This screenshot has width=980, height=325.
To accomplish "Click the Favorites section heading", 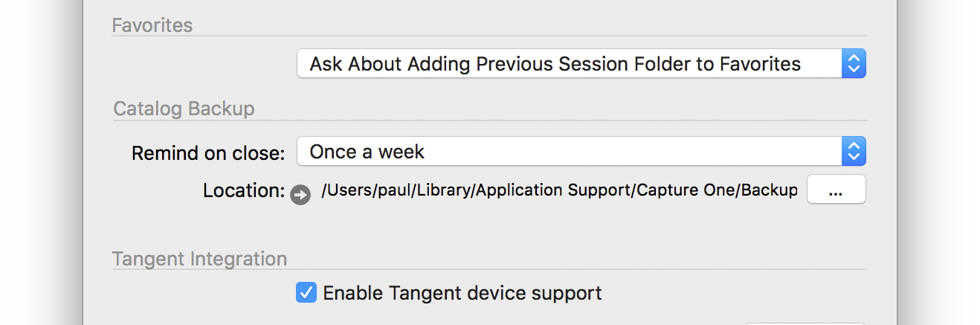I will [152, 25].
